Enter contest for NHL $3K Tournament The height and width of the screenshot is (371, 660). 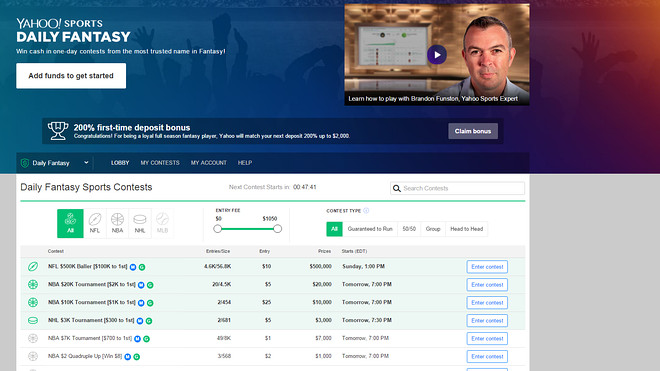(487, 320)
